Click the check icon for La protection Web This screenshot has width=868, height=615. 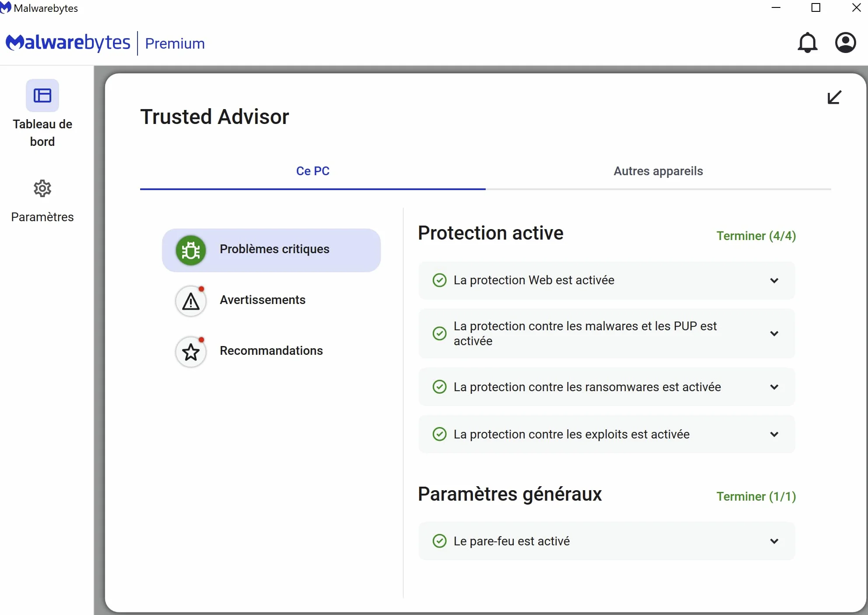pyautogui.click(x=439, y=280)
